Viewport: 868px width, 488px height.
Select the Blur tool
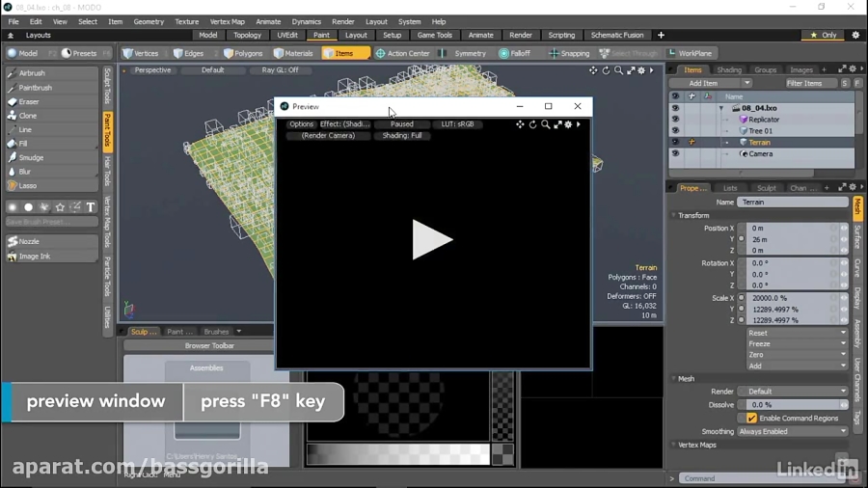pyautogui.click(x=26, y=172)
